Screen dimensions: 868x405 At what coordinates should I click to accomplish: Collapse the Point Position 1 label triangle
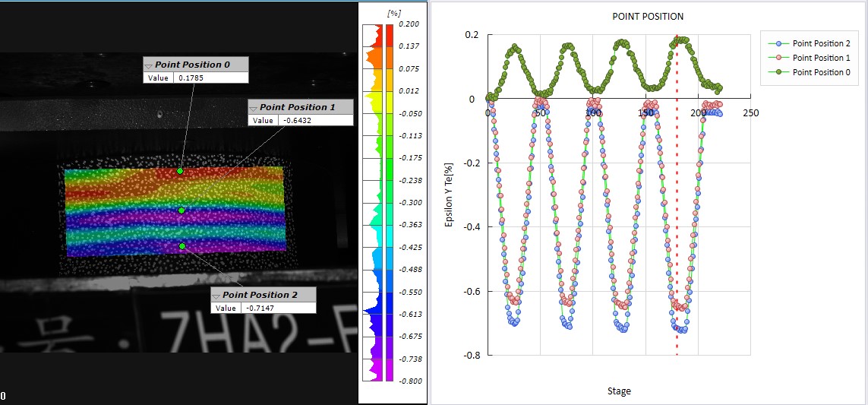click(x=254, y=108)
